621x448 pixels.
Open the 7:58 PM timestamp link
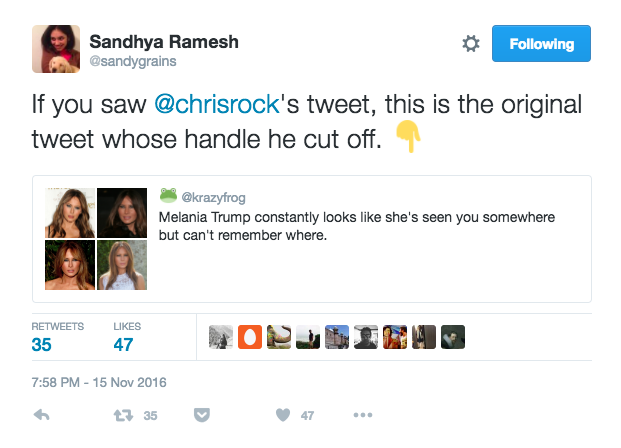point(99,382)
